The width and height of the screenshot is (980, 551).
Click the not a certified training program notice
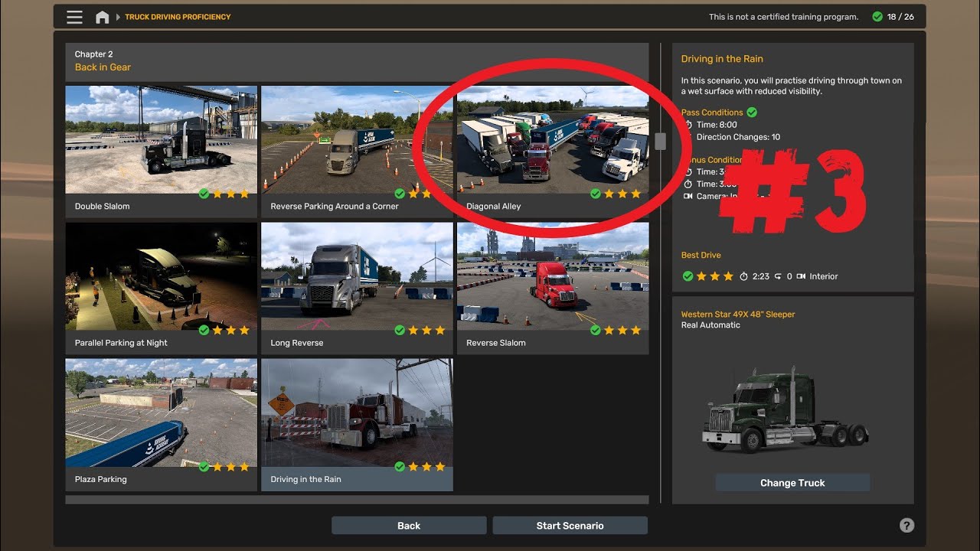[x=783, y=17]
